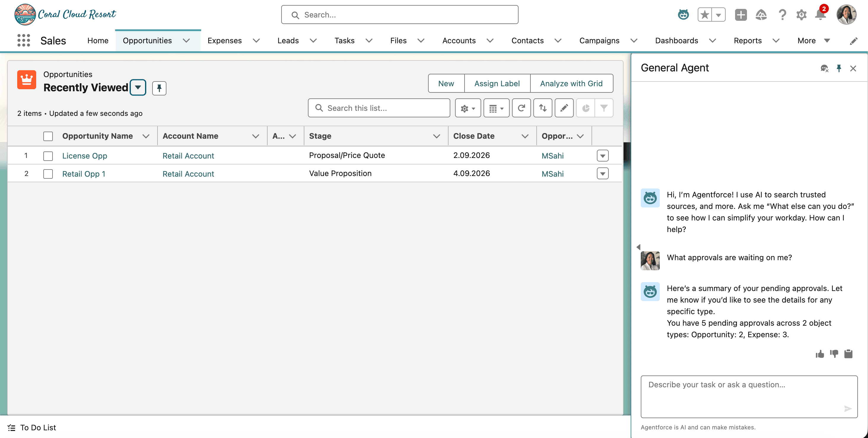
Task: Open the list view controls gear dropdown
Action: coord(468,108)
